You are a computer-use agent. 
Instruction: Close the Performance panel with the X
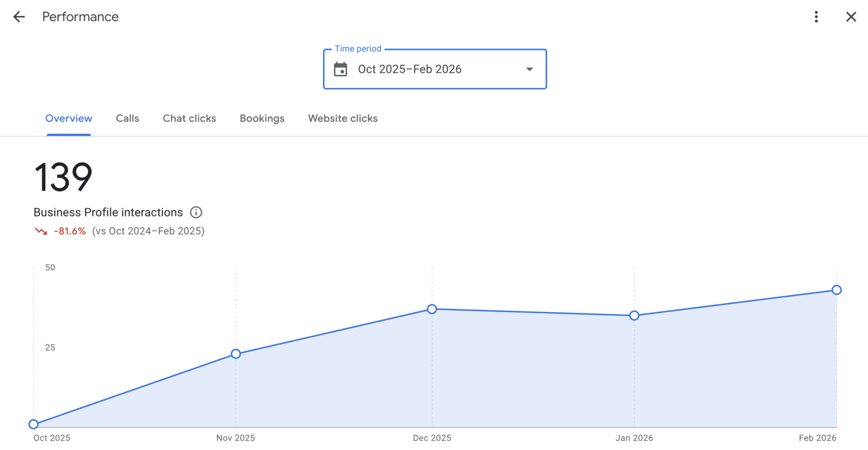[851, 17]
